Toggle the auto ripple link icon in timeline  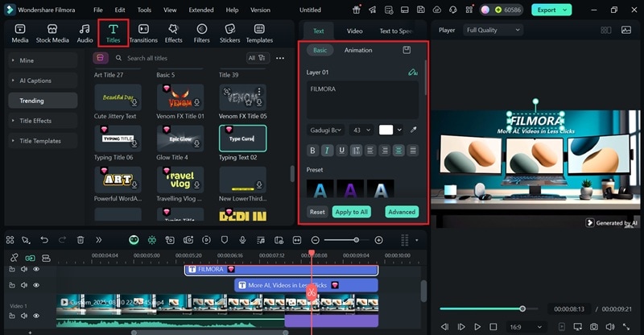coord(30,258)
